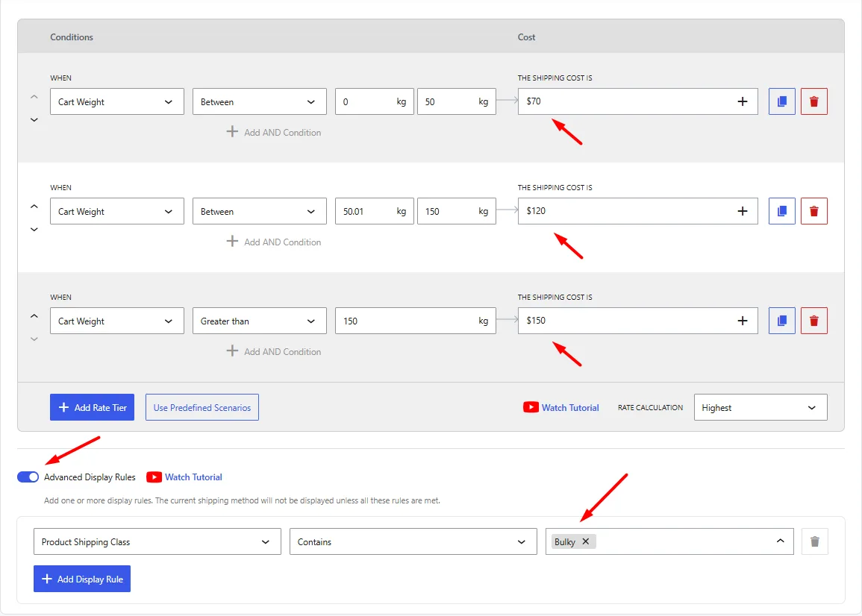Click plus icon in $70 cost field

click(742, 101)
